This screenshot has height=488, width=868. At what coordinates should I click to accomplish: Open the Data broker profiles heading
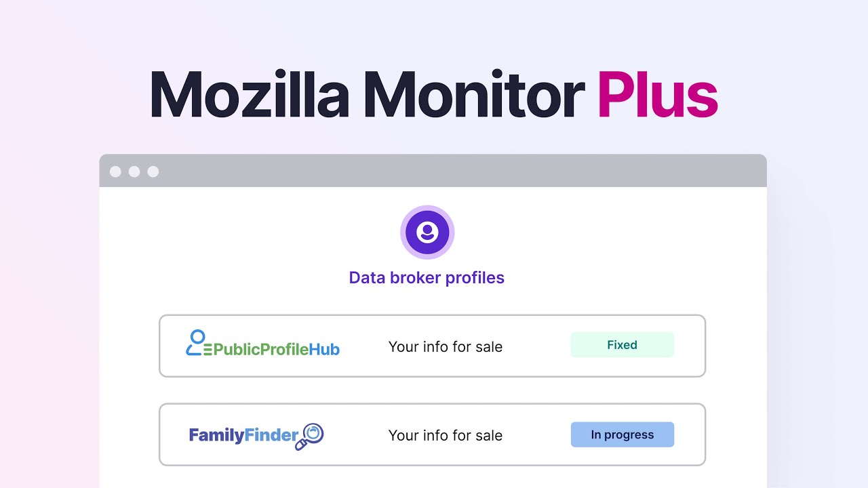coord(427,278)
